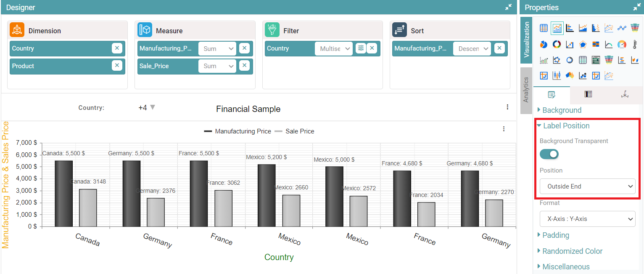This screenshot has width=644, height=274.
Task: Select the thermometer chart icon
Action: point(635,44)
